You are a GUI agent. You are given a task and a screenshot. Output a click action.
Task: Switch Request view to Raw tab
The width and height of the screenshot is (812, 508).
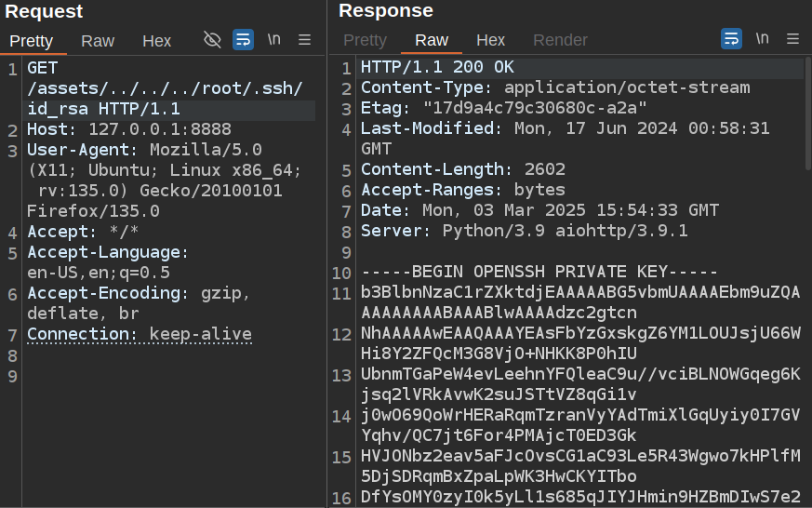click(98, 41)
